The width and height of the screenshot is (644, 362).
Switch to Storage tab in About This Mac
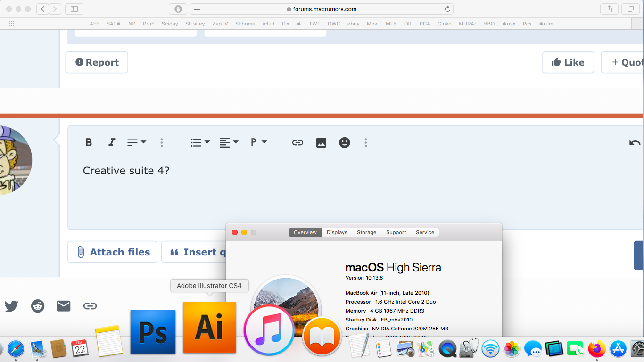(367, 232)
